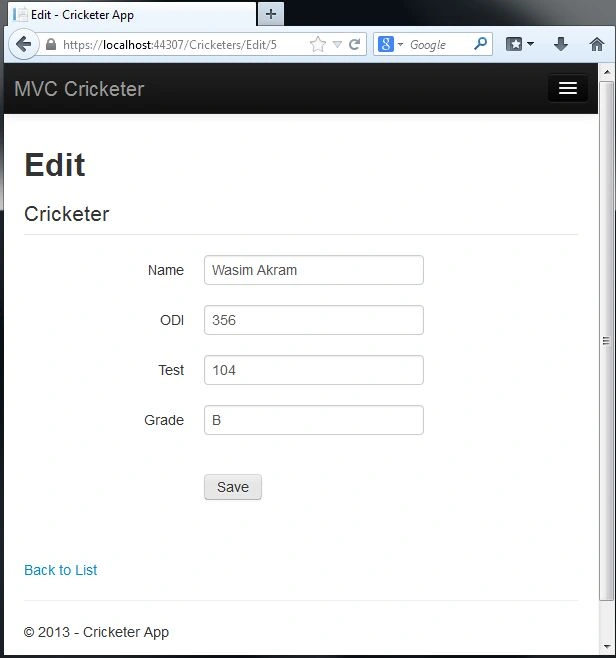This screenshot has width=616, height=658.
Task: Reload the page with the refresh icon
Action: click(355, 44)
